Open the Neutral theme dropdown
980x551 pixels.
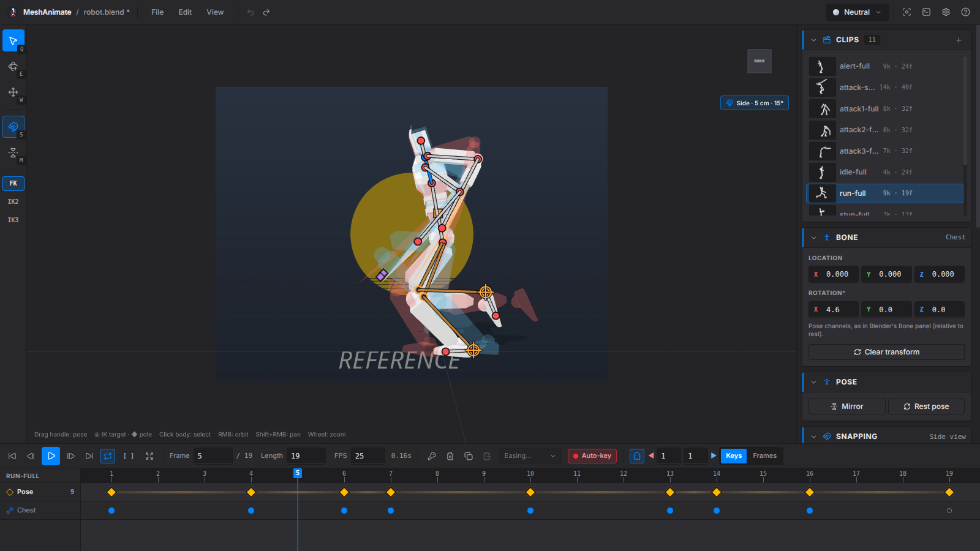(857, 12)
